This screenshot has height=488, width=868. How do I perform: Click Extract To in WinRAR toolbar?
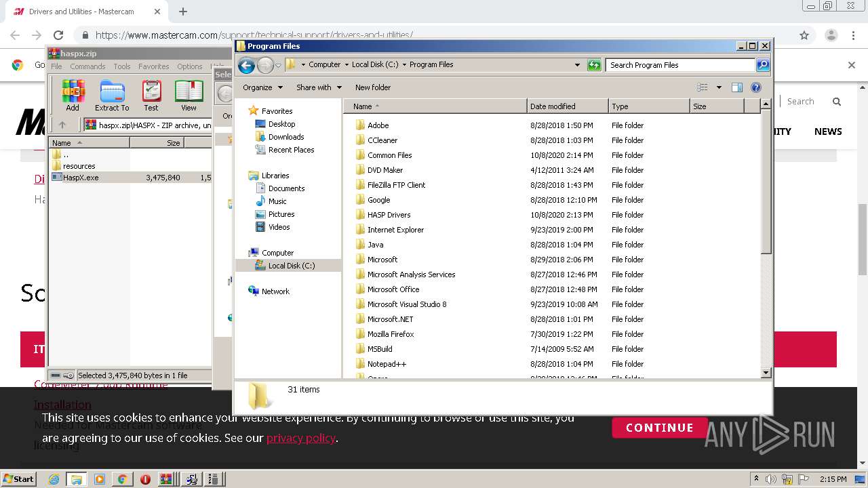coord(112,96)
